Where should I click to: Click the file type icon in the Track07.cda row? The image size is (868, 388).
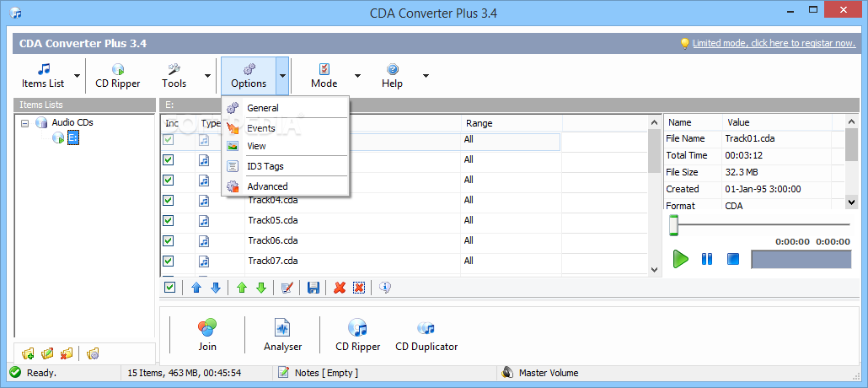point(204,261)
